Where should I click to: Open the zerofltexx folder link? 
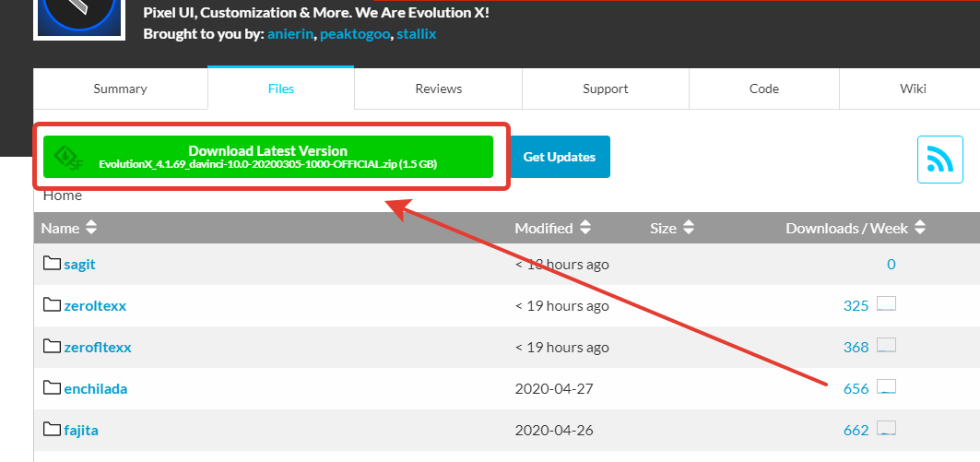[x=98, y=347]
